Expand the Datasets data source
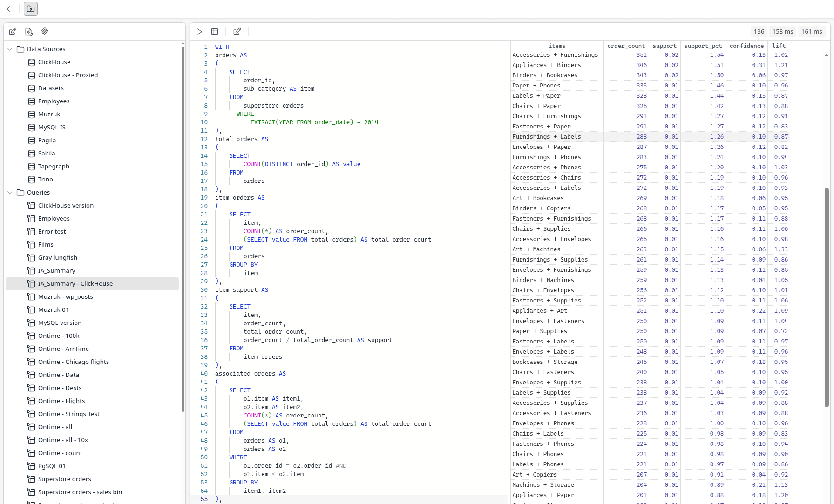This screenshot has height=504, width=834. [51, 88]
